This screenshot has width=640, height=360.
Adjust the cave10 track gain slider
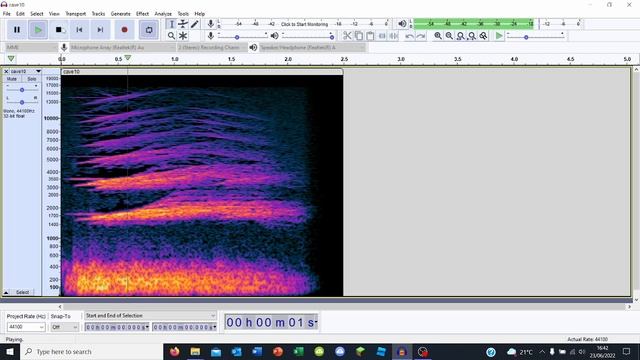pyautogui.click(x=22, y=89)
